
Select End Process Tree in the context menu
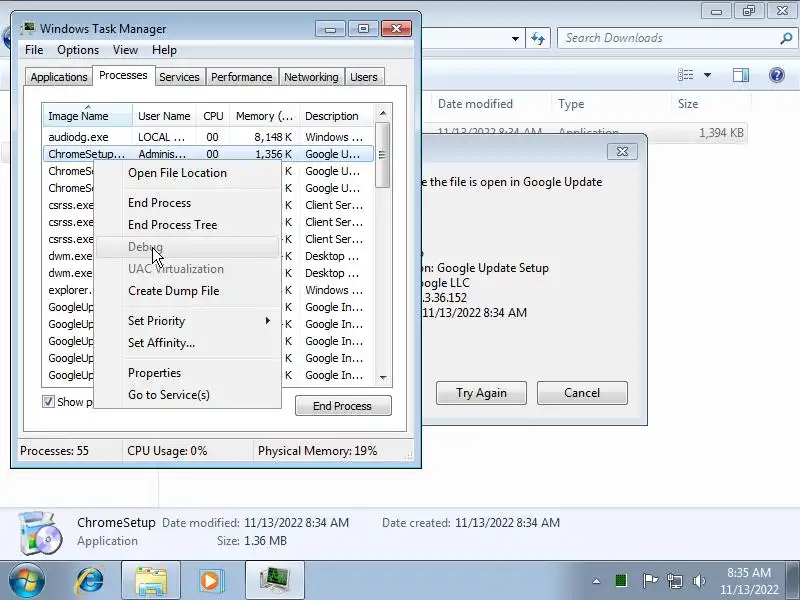[187, 225]
